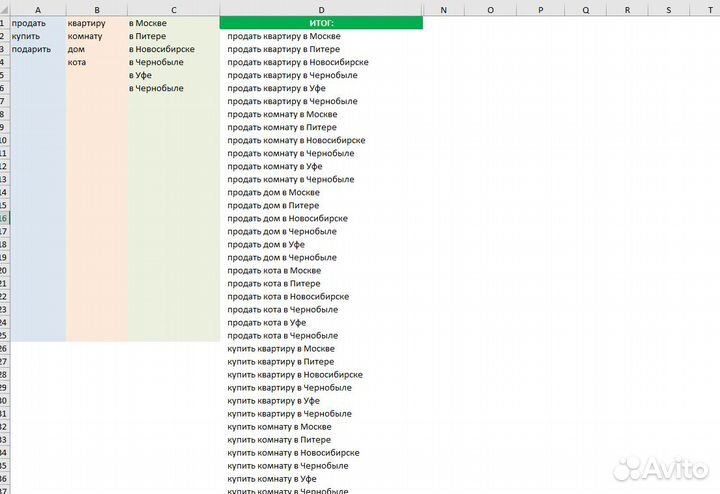Click 'купить комнату в Питере' cell
The image size is (720, 494).
tap(321, 439)
